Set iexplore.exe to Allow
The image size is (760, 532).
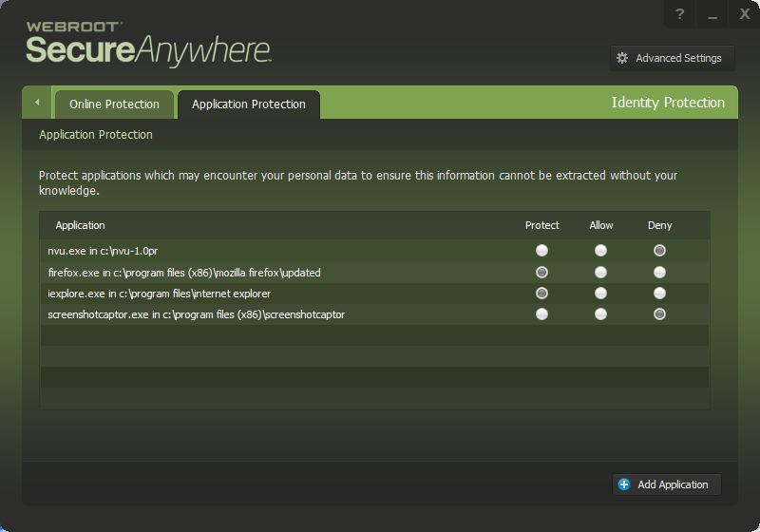pyautogui.click(x=601, y=294)
